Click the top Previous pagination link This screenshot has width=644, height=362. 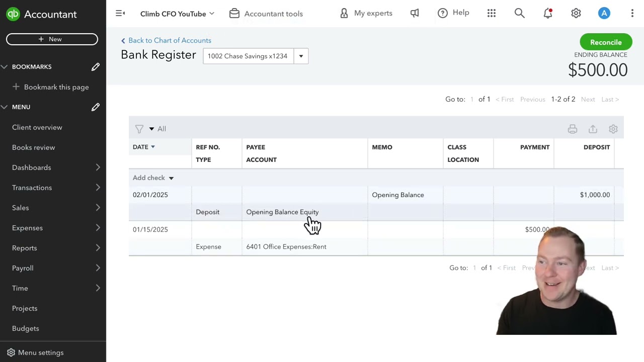pyautogui.click(x=533, y=99)
